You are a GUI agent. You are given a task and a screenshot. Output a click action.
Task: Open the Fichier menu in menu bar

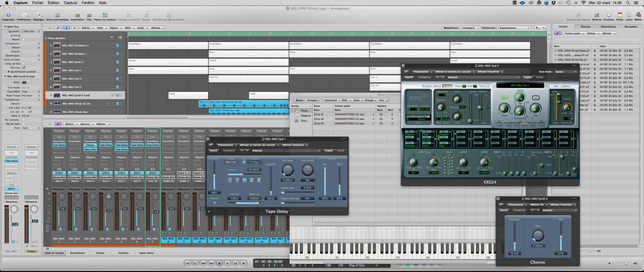tap(38, 3)
